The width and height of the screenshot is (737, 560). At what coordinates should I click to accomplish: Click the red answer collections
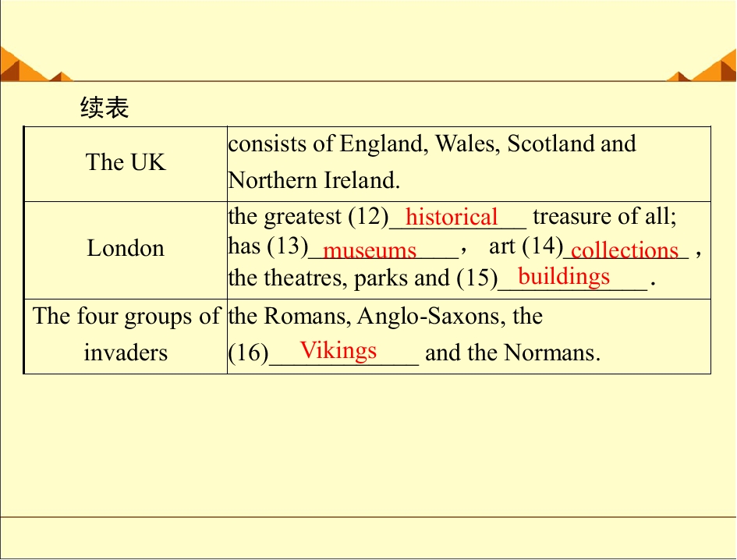pyautogui.click(x=625, y=250)
